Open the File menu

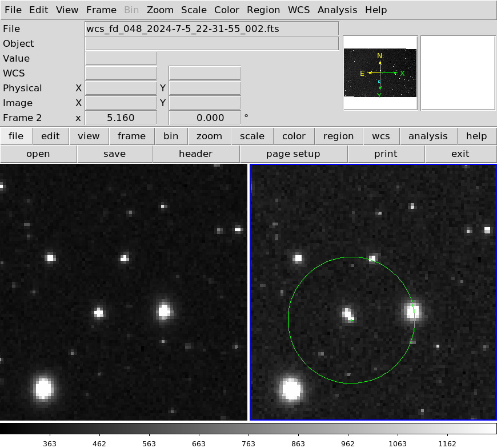tap(13, 10)
